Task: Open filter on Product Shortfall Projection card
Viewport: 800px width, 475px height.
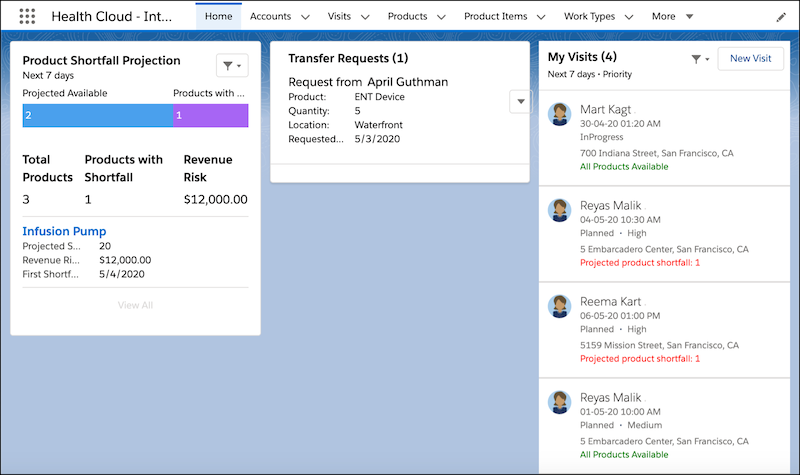Action: tap(232, 65)
